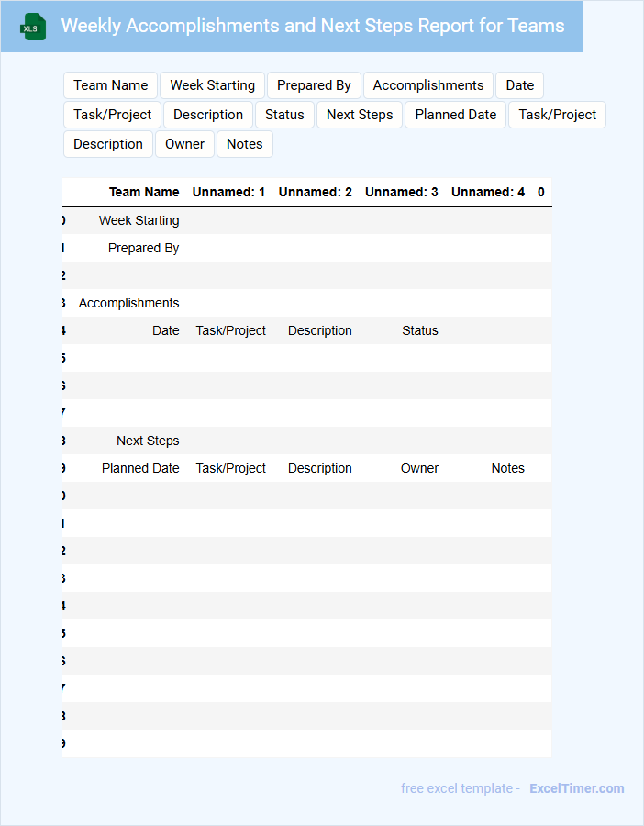Select the Accomplishments tag button
Screen dimensions: 644x826
[x=428, y=85]
